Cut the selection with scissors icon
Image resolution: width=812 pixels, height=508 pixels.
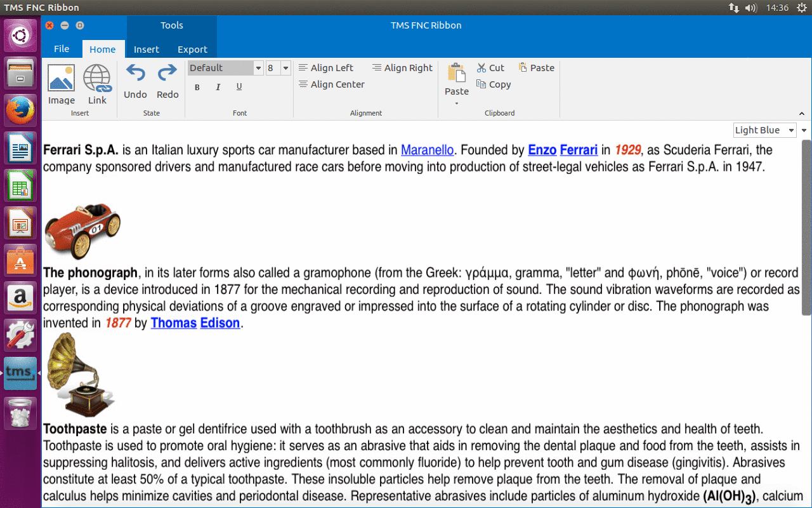pyautogui.click(x=490, y=68)
